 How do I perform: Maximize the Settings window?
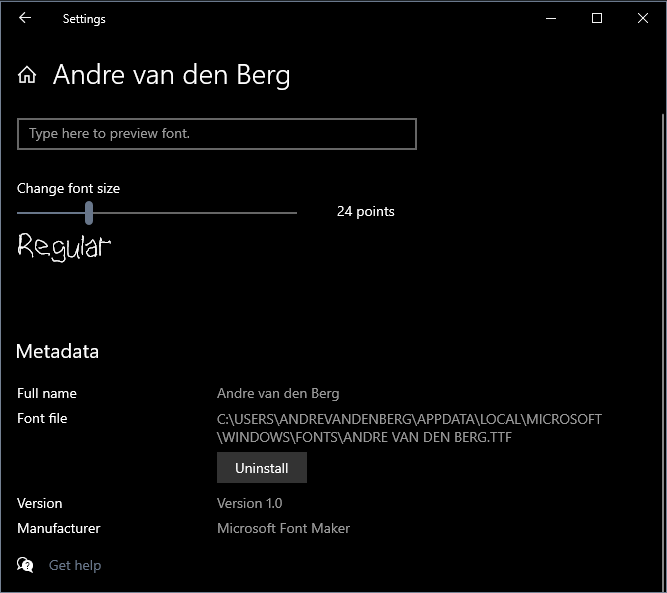(x=597, y=18)
